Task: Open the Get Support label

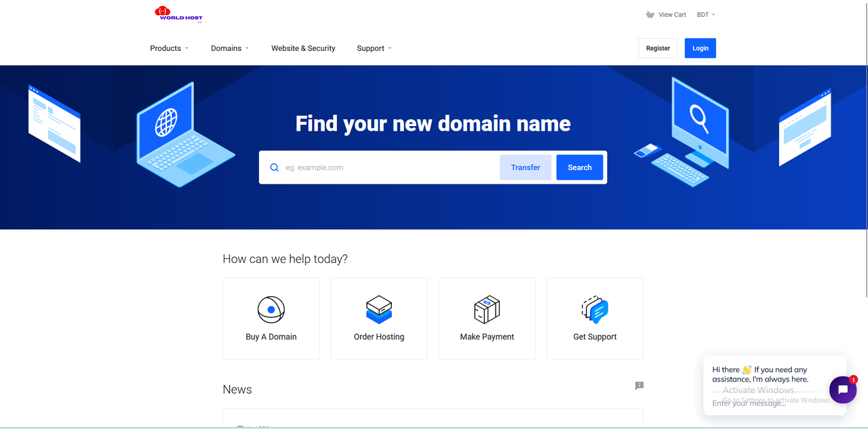Action: pyautogui.click(x=595, y=337)
